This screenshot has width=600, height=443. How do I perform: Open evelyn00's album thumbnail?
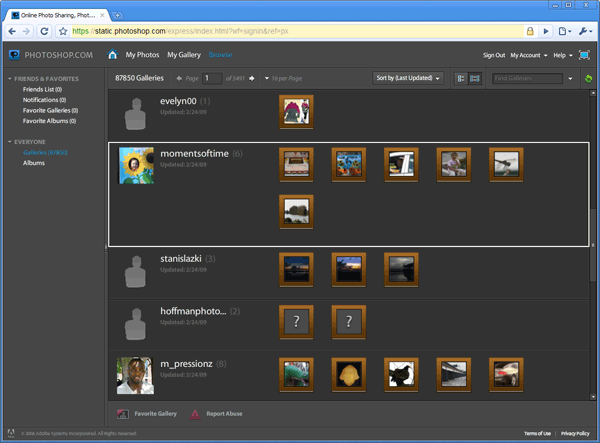(x=296, y=112)
